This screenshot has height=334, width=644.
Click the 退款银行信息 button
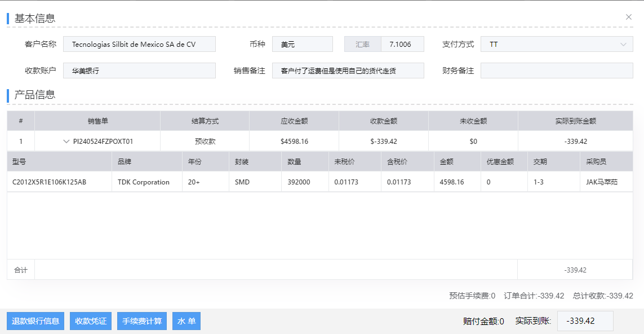coord(35,321)
